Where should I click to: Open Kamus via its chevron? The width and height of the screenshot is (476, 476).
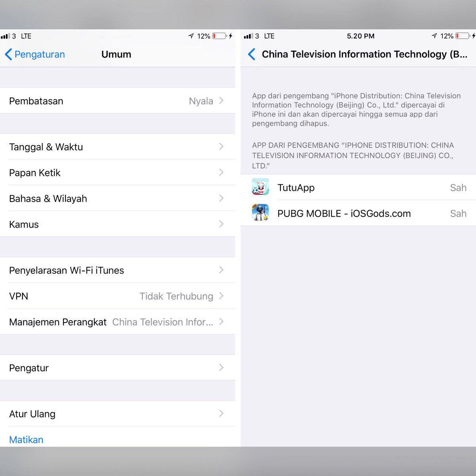tap(221, 224)
